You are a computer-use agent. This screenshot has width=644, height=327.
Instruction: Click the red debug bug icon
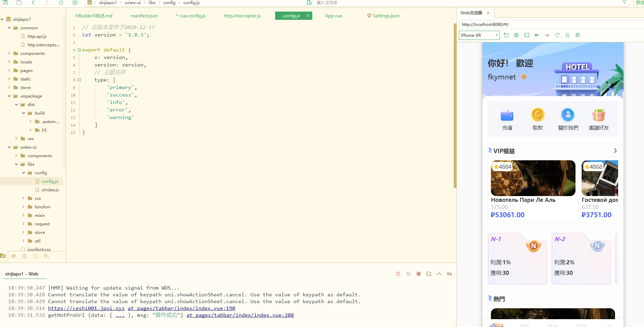tap(398, 274)
